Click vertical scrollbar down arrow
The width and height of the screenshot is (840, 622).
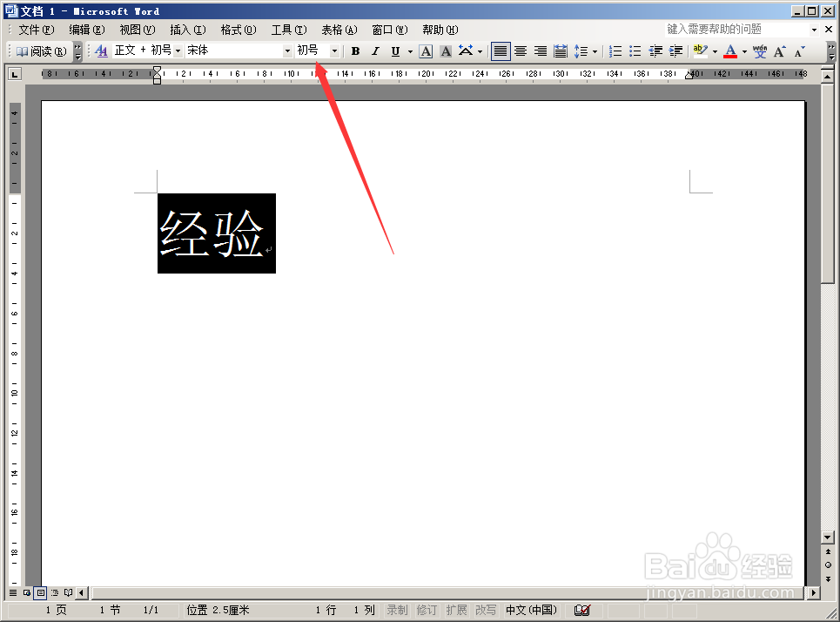(x=828, y=537)
